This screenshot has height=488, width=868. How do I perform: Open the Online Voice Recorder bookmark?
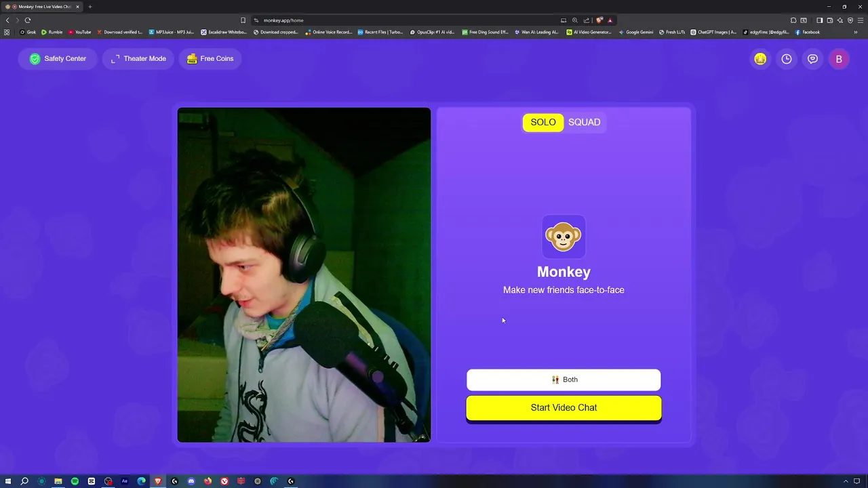329,32
